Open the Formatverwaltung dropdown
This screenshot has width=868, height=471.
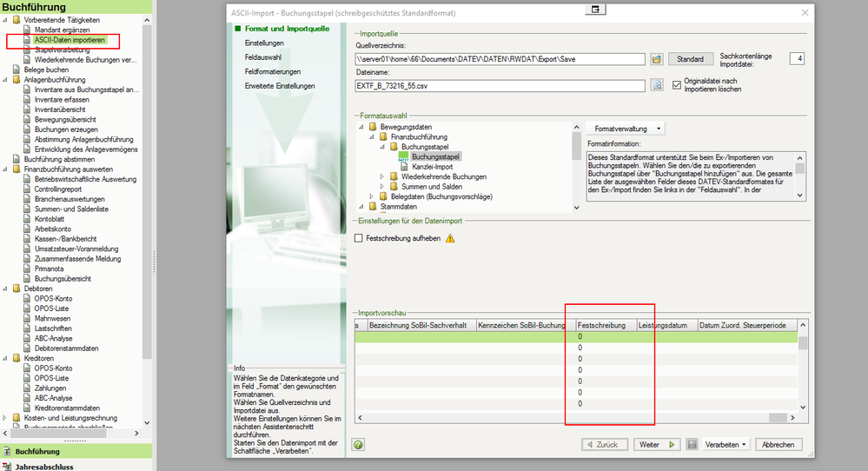pyautogui.click(x=628, y=128)
